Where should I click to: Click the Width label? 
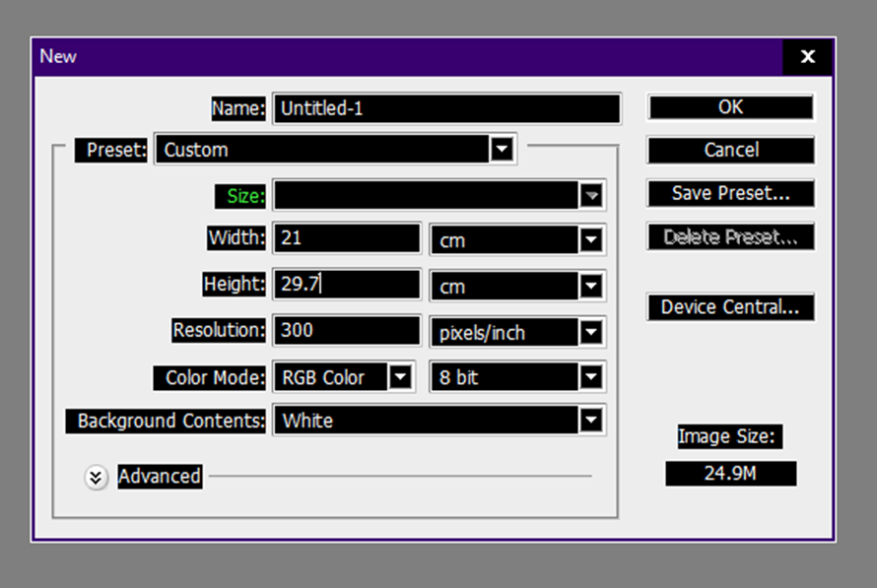[x=236, y=237]
